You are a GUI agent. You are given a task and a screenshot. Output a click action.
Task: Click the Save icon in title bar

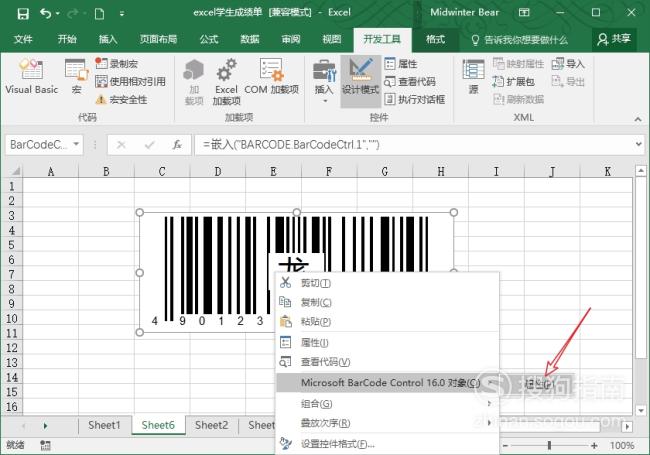23,14
